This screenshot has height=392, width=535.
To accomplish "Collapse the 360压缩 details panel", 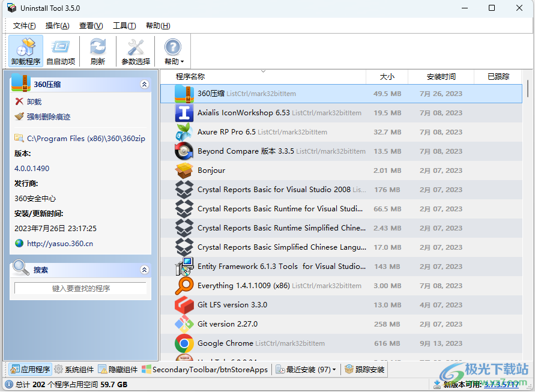I will coord(144,84).
